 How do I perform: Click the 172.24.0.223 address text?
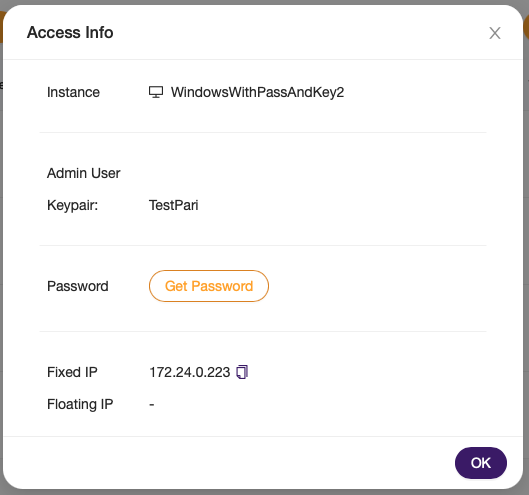pos(190,373)
